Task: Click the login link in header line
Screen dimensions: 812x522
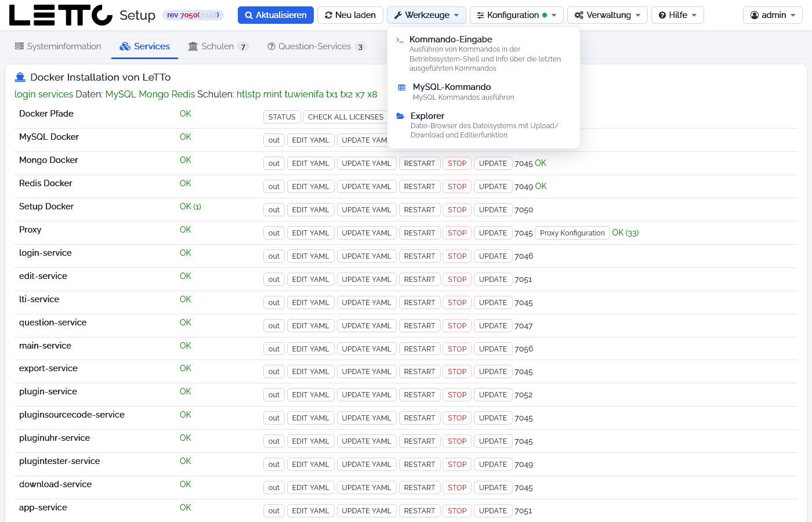Action: (25, 94)
